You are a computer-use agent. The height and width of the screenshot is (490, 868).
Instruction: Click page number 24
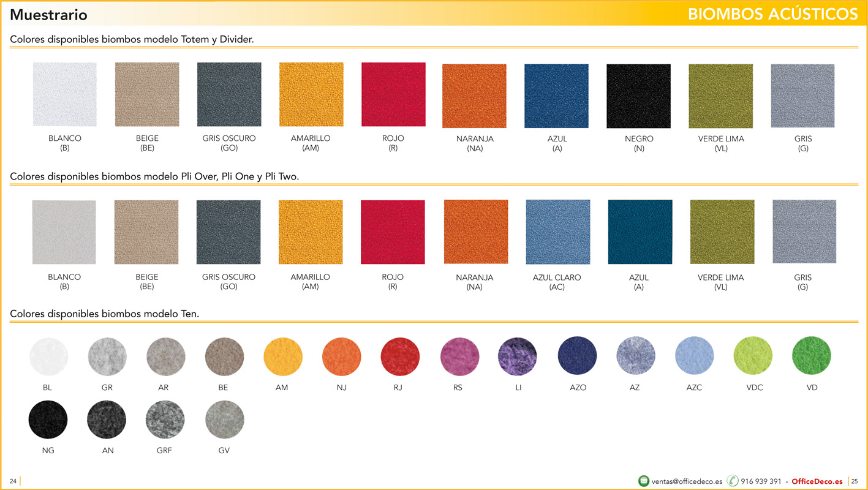point(13,481)
